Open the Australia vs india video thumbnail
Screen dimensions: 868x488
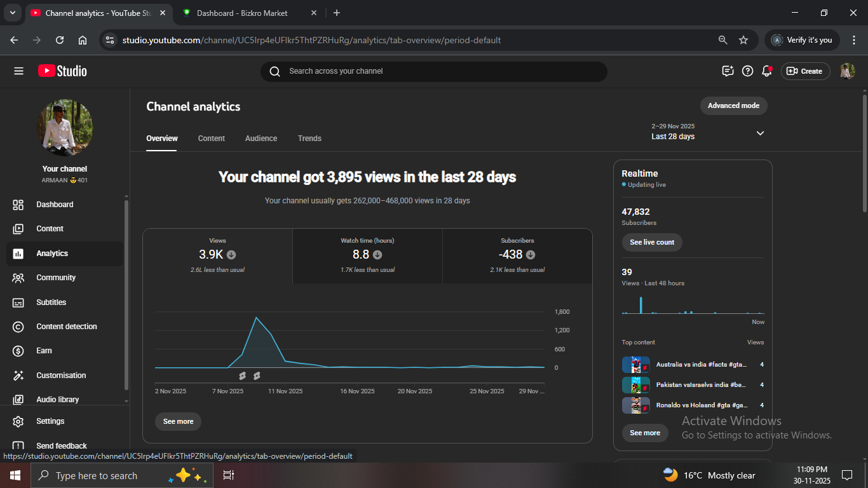coord(635,365)
